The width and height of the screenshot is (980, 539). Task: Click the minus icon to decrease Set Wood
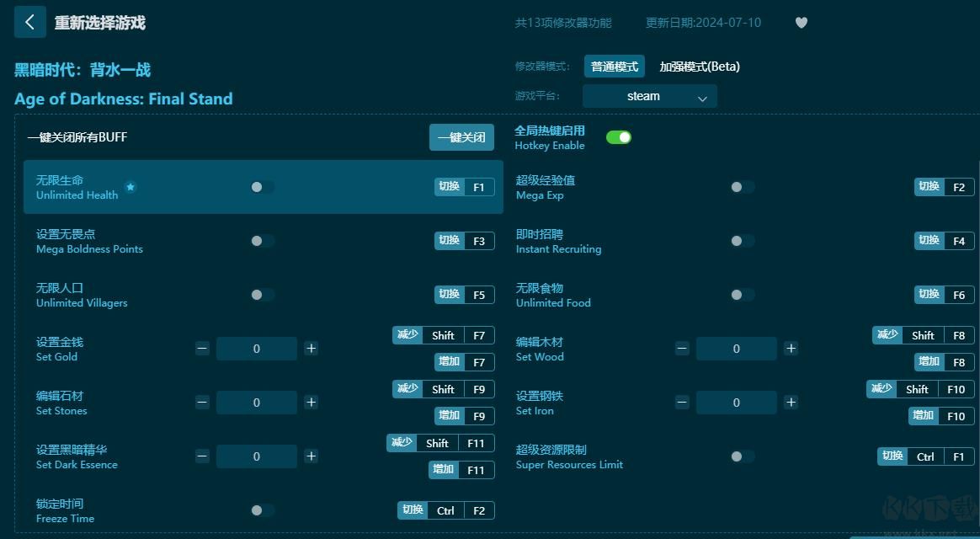pos(681,349)
